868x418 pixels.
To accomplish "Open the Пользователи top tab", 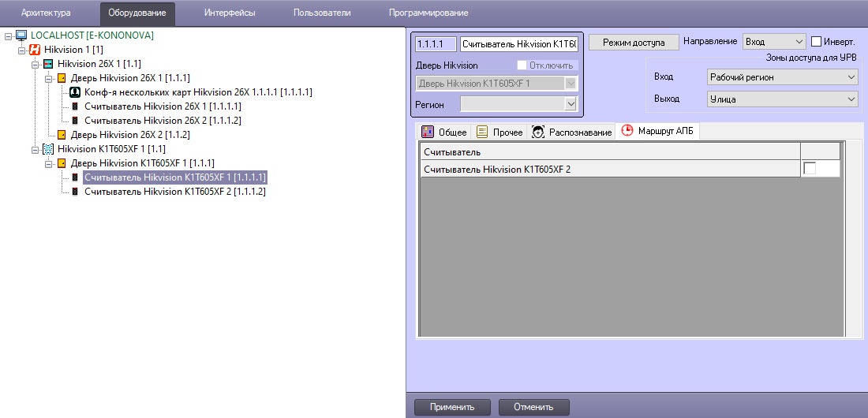I will click(x=322, y=13).
